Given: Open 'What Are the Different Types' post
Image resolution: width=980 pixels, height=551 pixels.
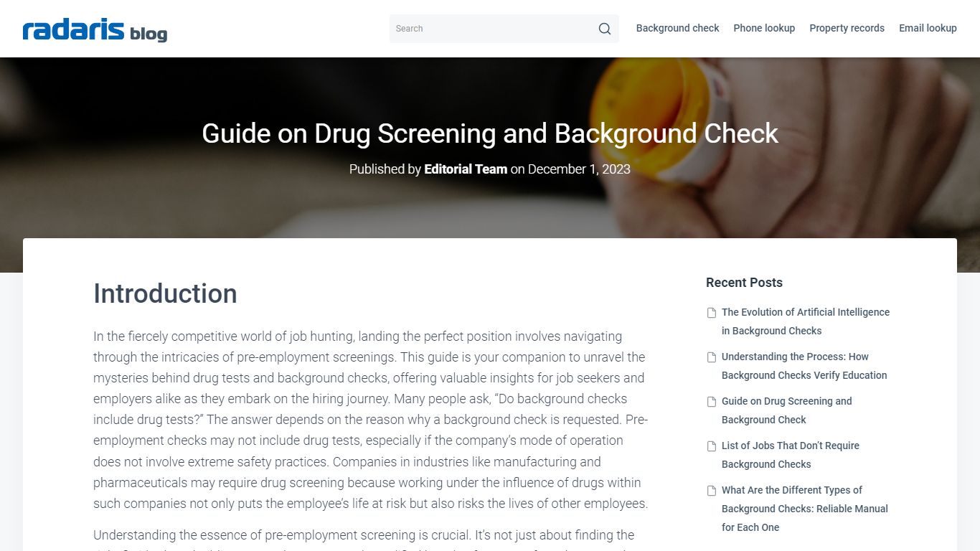Looking at the screenshot, I should coord(805,509).
